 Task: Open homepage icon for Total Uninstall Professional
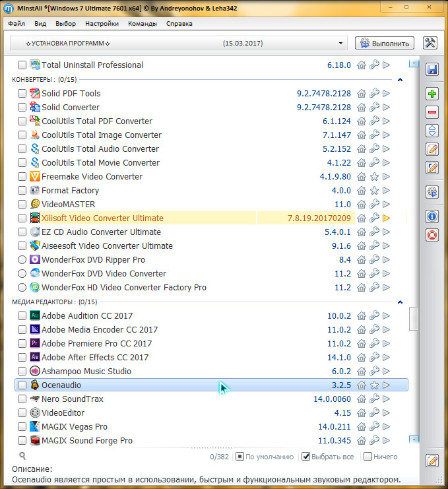pos(362,65)
